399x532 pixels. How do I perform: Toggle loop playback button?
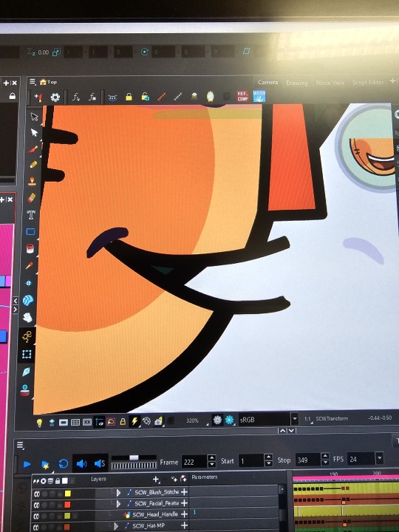tap(64, 464)
